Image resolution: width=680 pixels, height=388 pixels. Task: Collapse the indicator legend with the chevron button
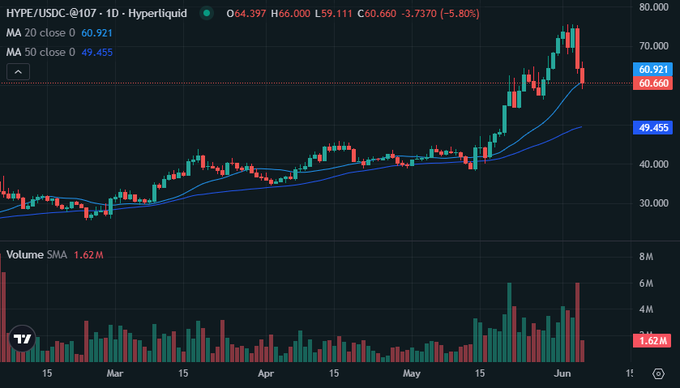coord(18,72)
